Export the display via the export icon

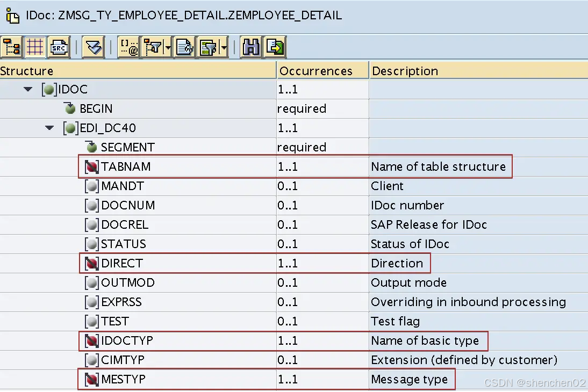[x=275, y=47]
